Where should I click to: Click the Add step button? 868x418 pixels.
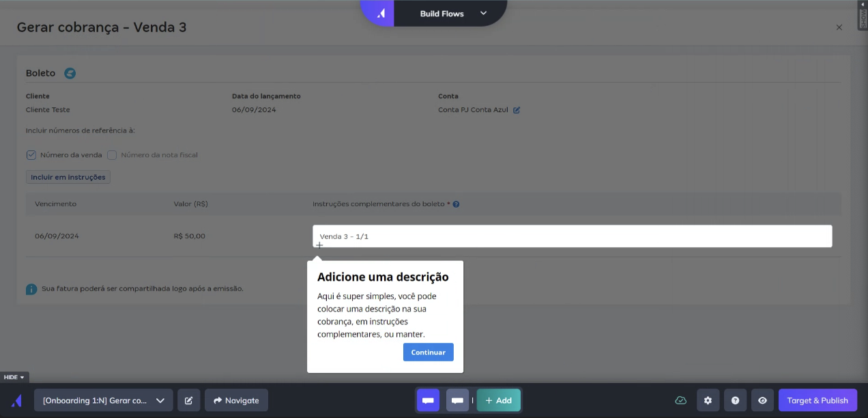pyautogui.click(x=498, y=400)
